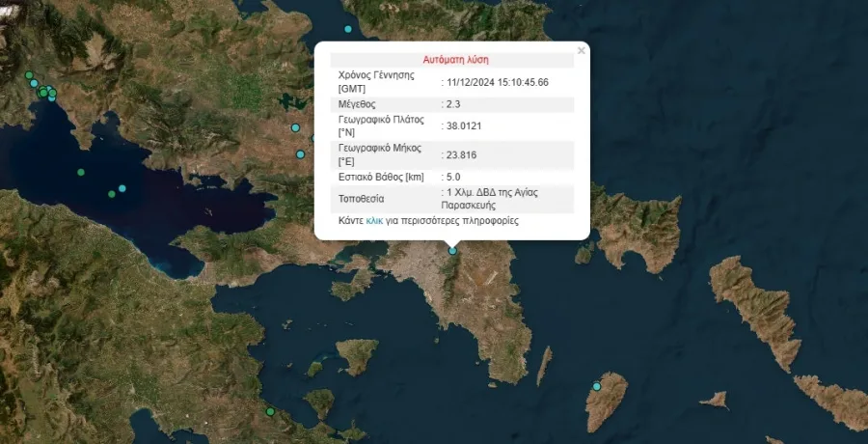This screenshot has height=444, width=868.
Task: Close the earthquake details popup
Action: click(581, 51)
